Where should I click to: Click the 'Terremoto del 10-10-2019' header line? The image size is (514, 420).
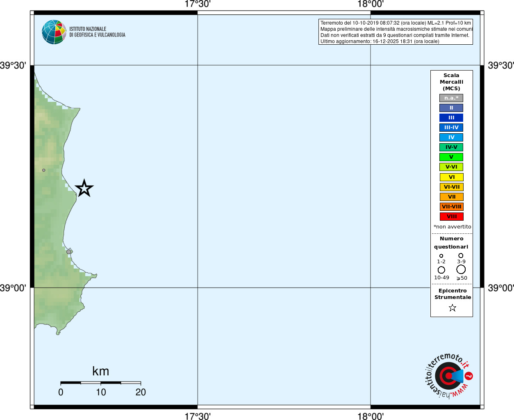(x=396, y=23)
